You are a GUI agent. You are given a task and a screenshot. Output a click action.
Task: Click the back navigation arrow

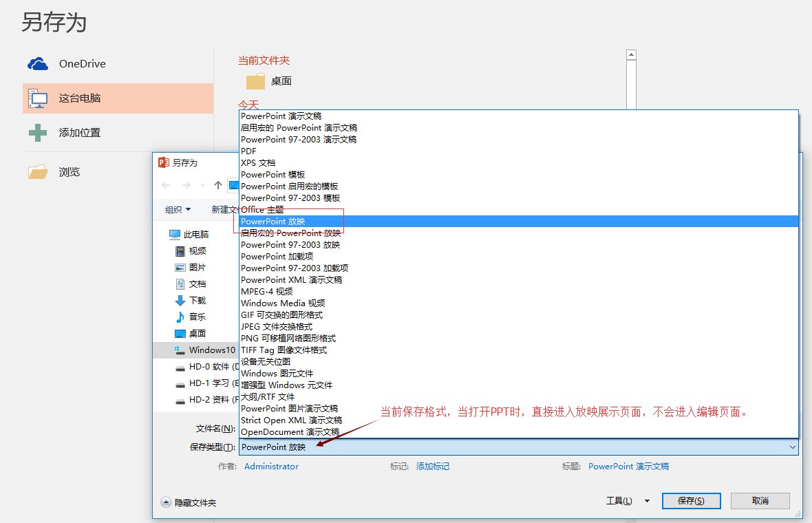pos(166,184)
